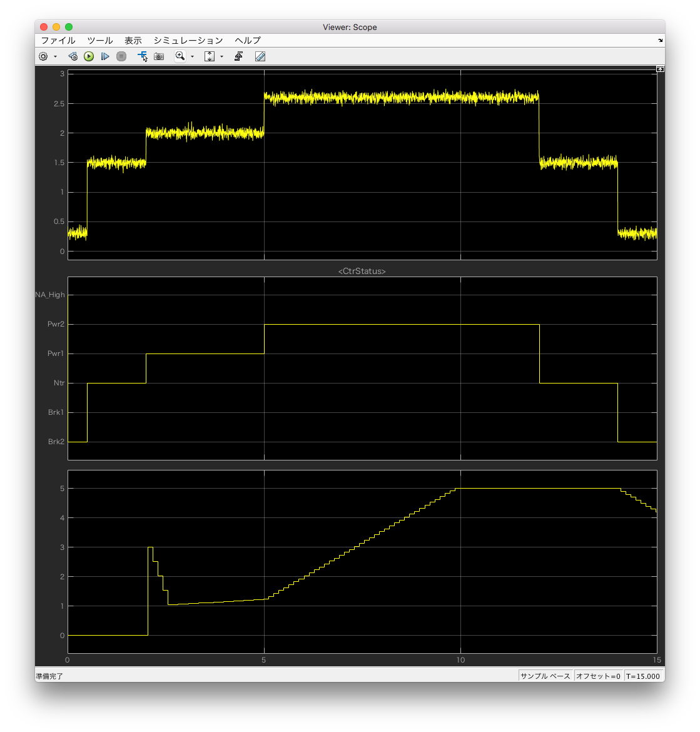Expand the axes scaling dropdown arrow
The width and height of the screenshot is (700, 732).
coord(221,56)
